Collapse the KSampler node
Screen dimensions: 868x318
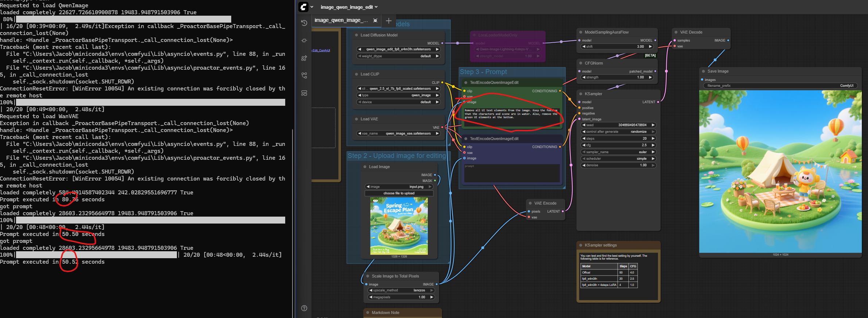[x=581, y=94]
